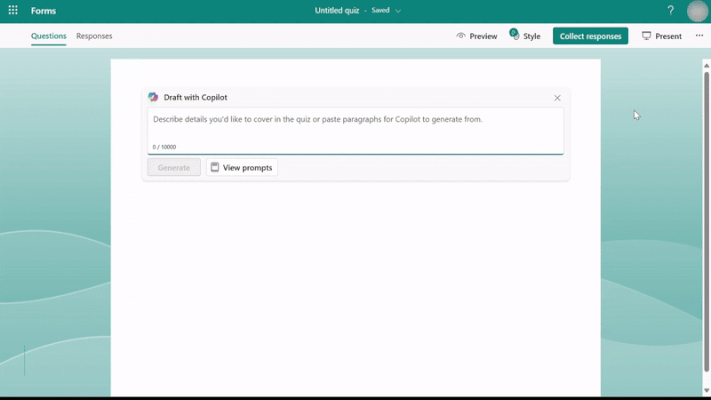
Task: Click the 0 / 10000 character counter
Action: point(164,147)
